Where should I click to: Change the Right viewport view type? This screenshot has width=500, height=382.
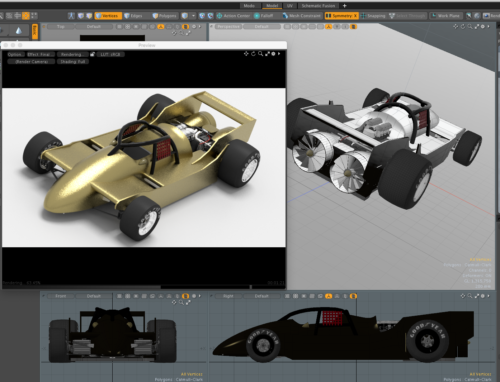pos(228,296)
